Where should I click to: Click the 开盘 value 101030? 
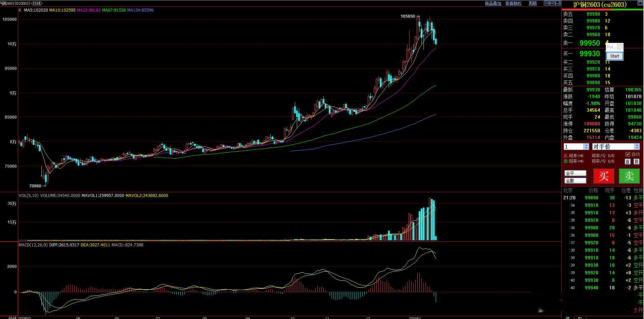click(633, 103)
